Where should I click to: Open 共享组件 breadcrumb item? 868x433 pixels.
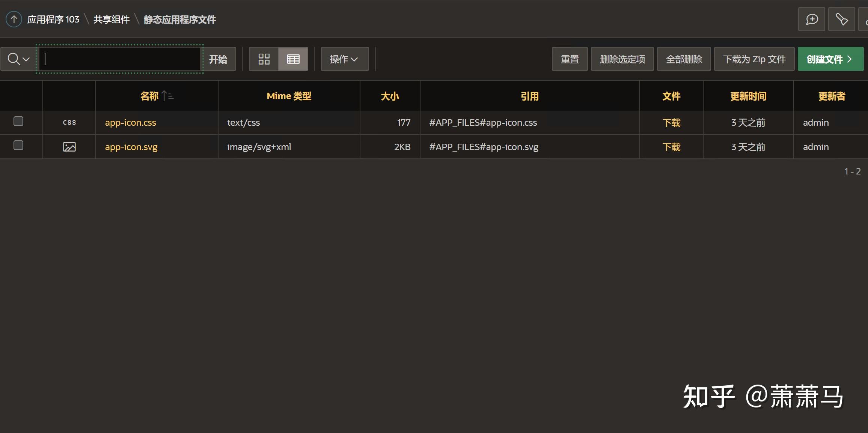112,19
